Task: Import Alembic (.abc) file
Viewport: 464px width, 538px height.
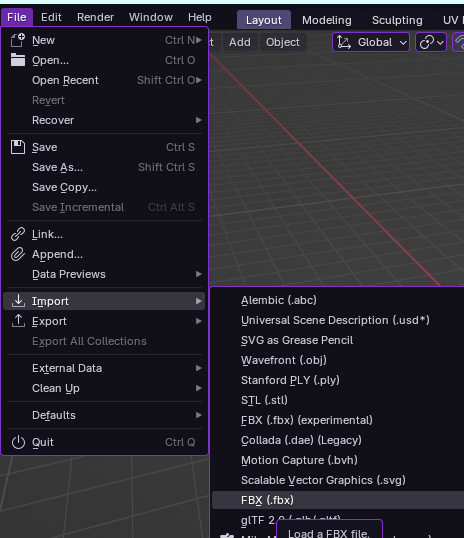Action: [x=338, y=300]
